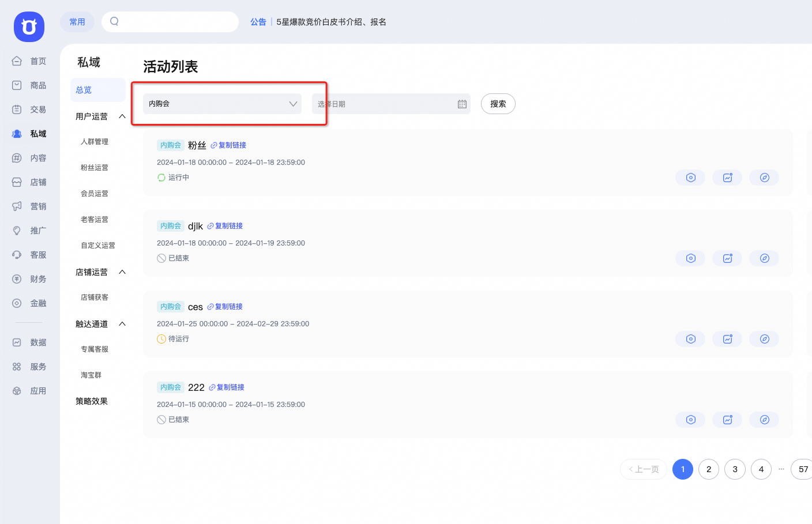
Task: Open 金融 financial section
Action: click(29, 303)
